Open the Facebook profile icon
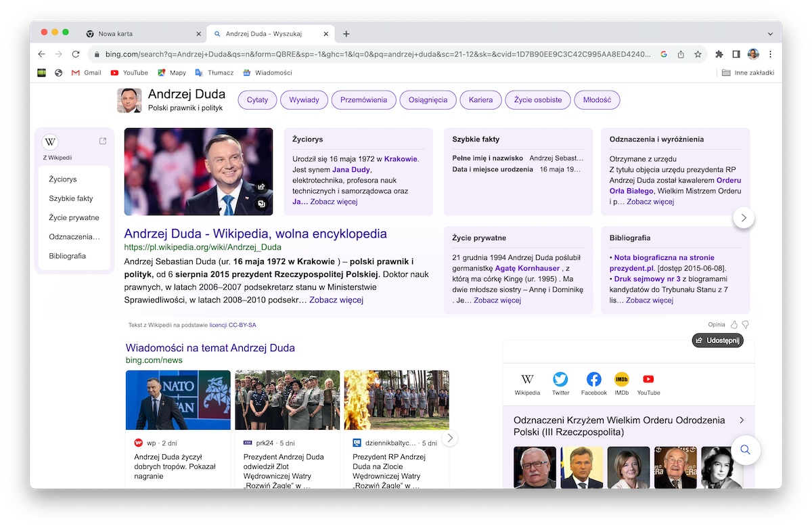 pyautogui.click(x=593, y=380)
